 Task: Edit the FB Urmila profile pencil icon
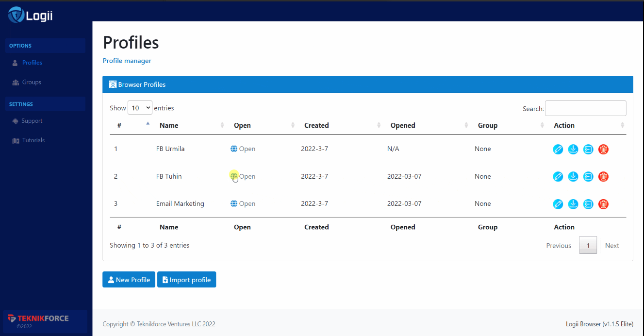point(558,149)
